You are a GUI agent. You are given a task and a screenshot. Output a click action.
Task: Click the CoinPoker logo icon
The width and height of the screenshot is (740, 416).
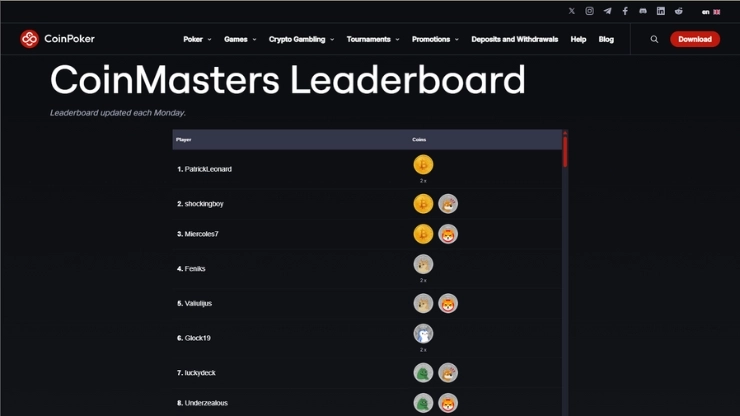(x=29, y=39)
